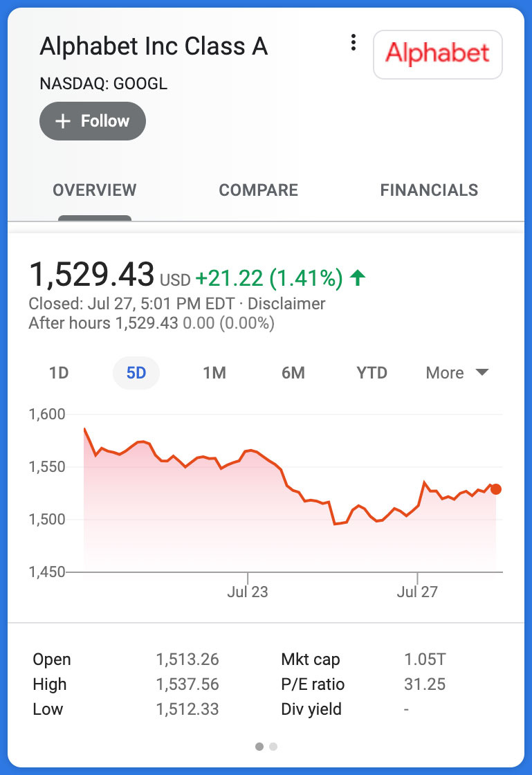The image size is (532, 775).
Task: Click the green up arrow price indicator
Action: (358, 279)
